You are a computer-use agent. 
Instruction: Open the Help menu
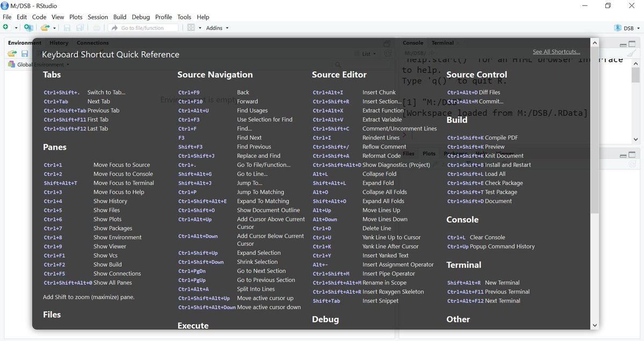[x=203, y=17]
